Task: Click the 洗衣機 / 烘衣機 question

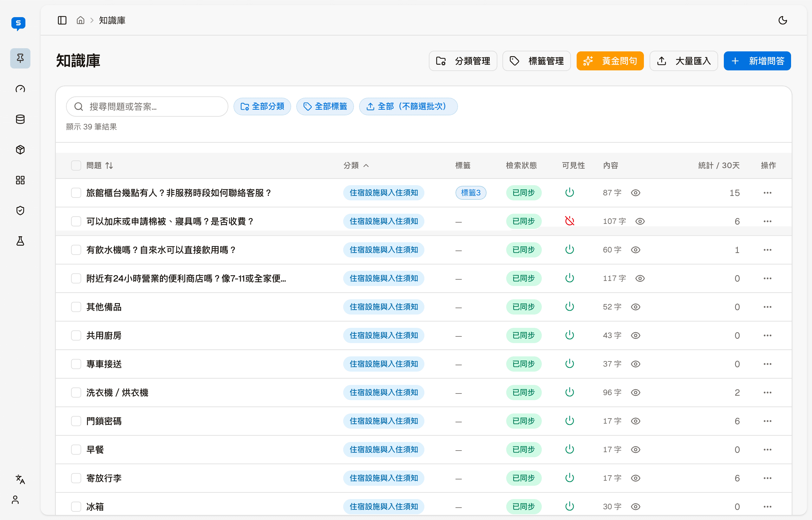Action: pyautogui.click(x=117, y=393)
